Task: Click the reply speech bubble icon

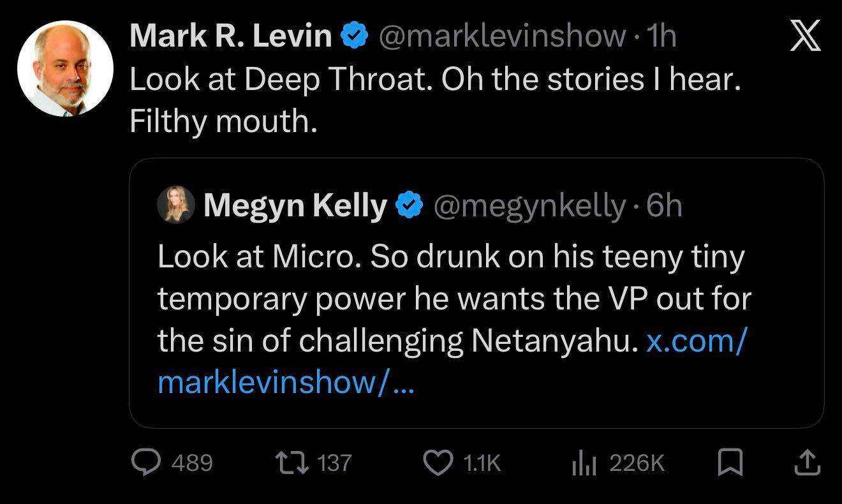Action: tap(146, 463)
